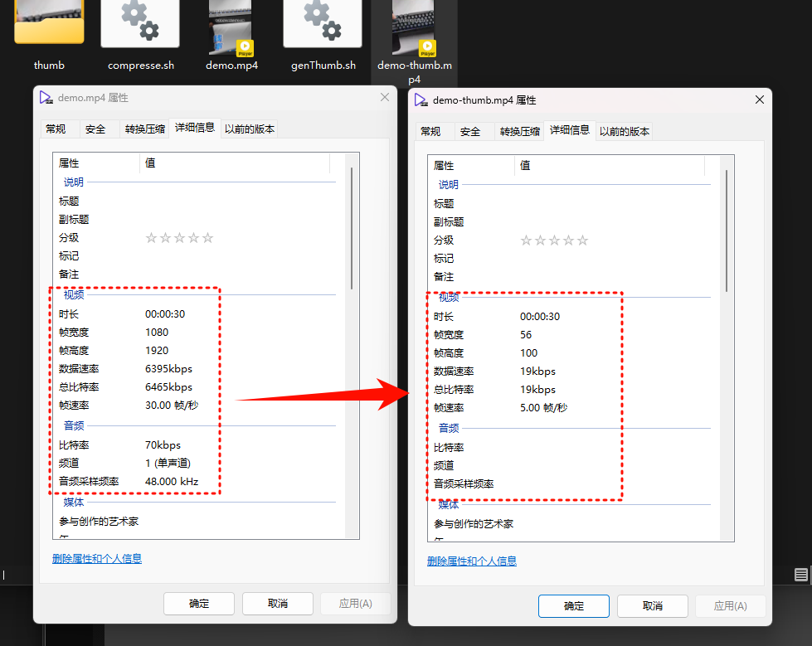Click 取消 in demo-thumb.mp4 properties
The image size is (812, 646).
[653, 606]
